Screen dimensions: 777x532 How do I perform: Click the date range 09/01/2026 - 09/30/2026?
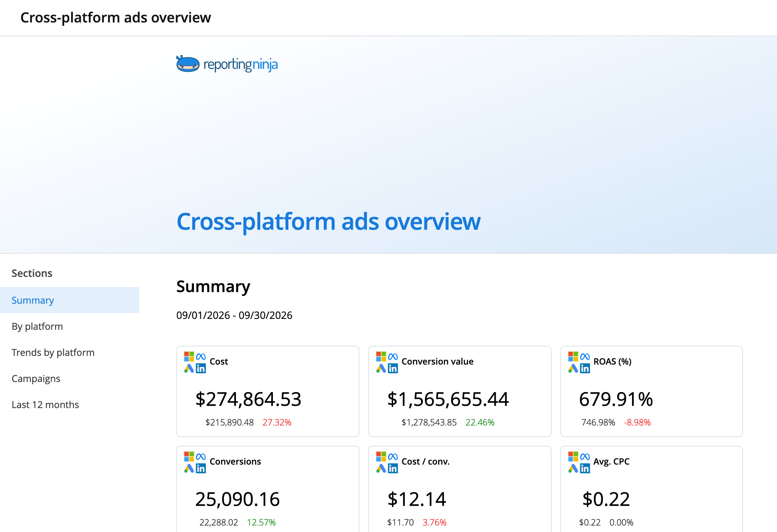tap(234, 315)
